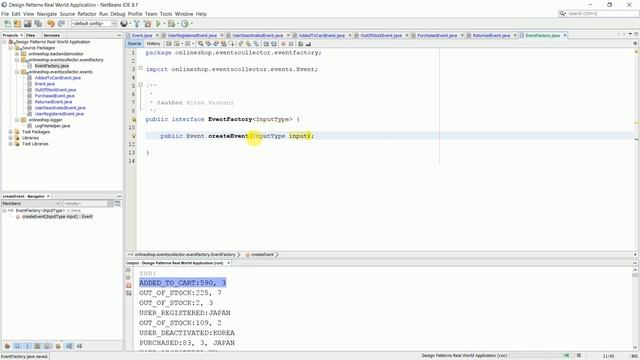Toggle show inherited members in Navigator
The width and height of the screenshot is (640, 360).
(x=7, y=346)
